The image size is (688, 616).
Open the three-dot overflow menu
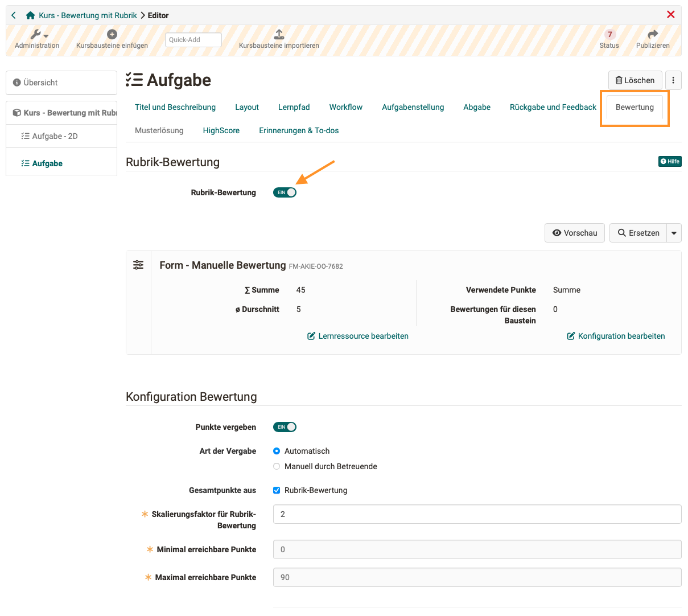(x=673, y=80)
